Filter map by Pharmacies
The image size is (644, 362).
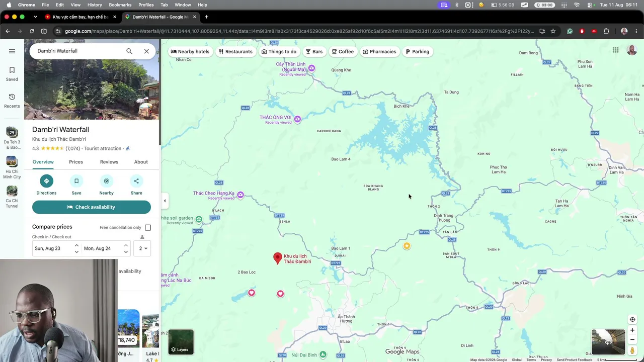[380, 52]
